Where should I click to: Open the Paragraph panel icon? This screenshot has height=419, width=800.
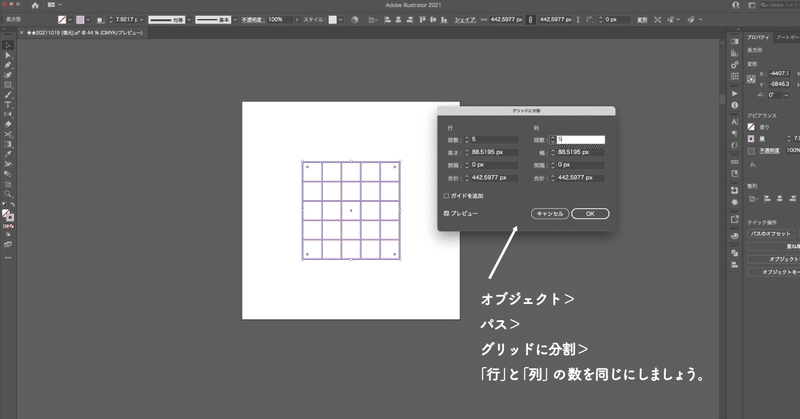(734, 134)
